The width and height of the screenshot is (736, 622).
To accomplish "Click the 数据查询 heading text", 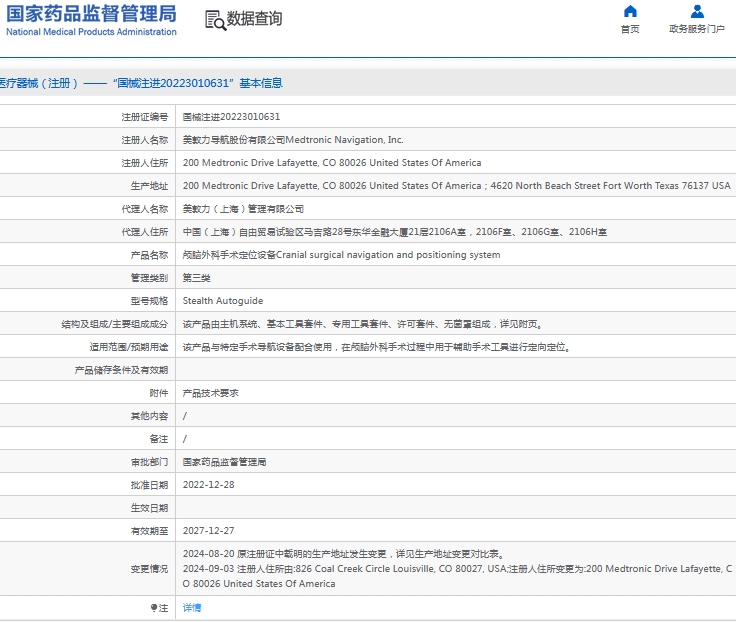I will point(254,19).
